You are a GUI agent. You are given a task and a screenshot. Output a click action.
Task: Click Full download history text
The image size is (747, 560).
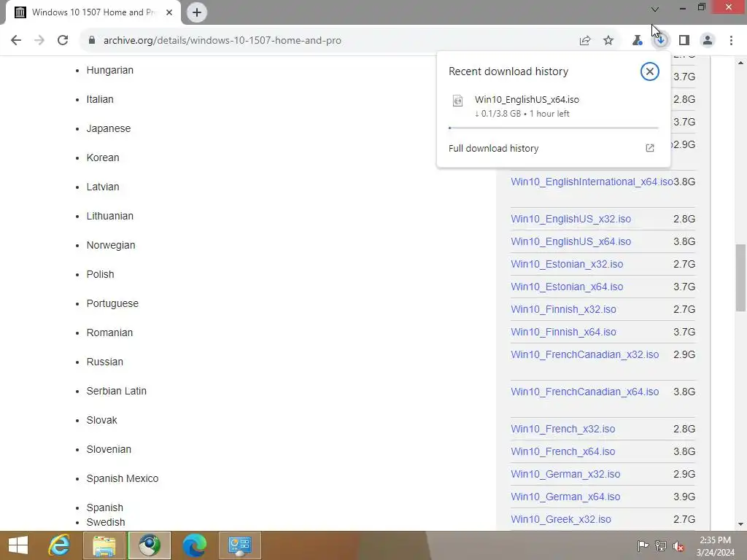pos(494,148)
